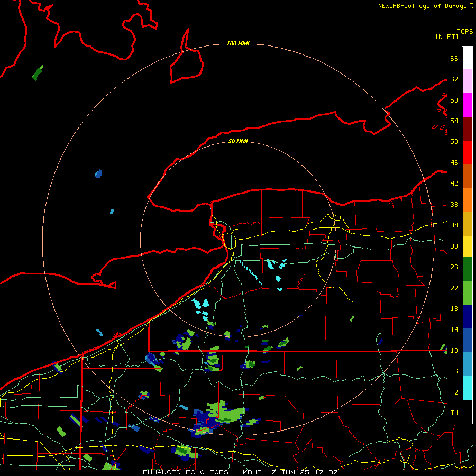This screenshot has height=476, width=476.
Task: Click the yellow legend swatch
Action: pos(467,246)
